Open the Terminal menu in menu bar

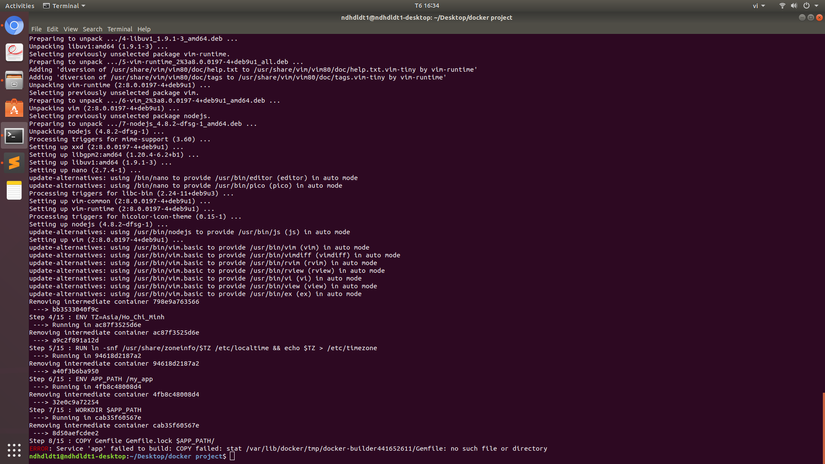pos(119,29)
